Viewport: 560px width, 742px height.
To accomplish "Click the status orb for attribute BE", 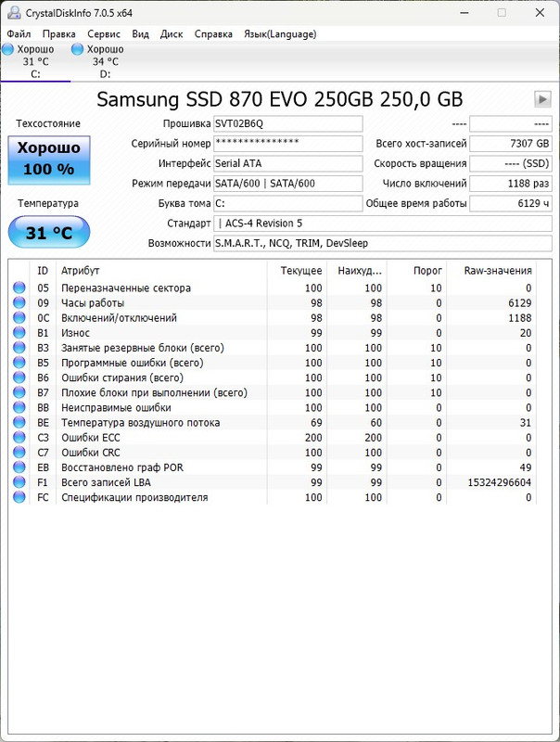I will [x=19, y=423].
